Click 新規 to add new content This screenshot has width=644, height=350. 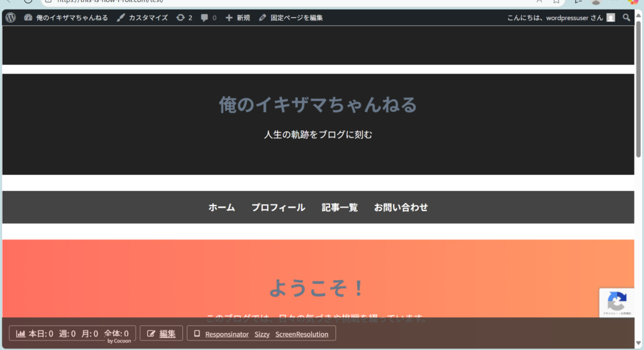[x=238, y=18]
